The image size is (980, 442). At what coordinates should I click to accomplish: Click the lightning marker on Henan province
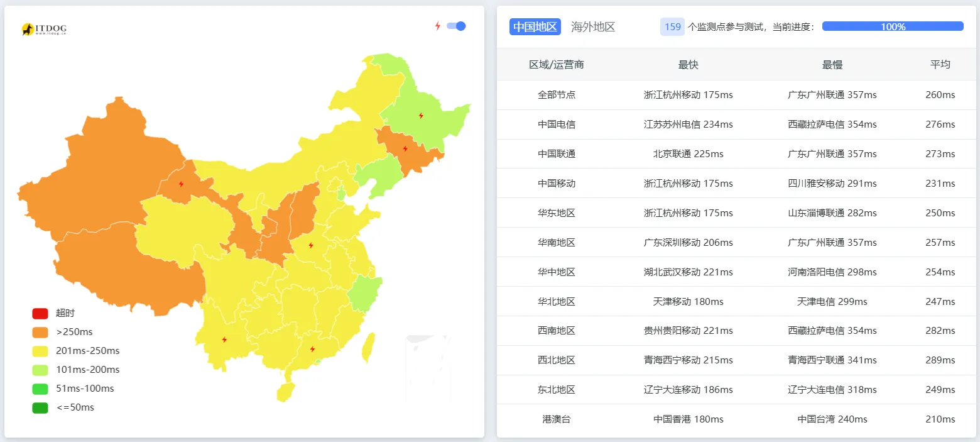coord(309,245)
